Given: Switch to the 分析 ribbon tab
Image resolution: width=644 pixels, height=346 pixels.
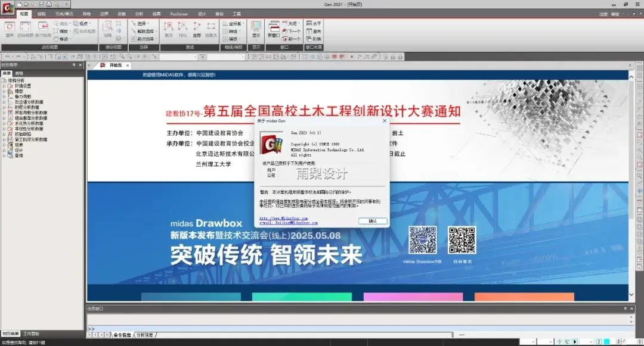Looking at the screenshot, I should [139, 14].
